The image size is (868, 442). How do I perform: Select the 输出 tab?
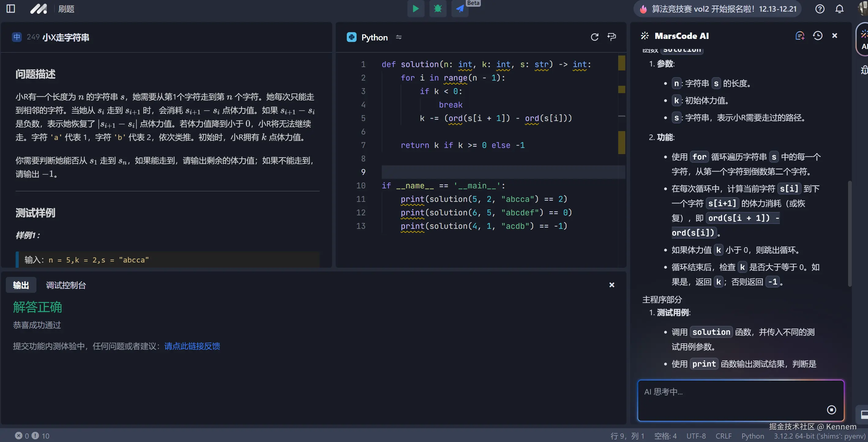point(21,285)
